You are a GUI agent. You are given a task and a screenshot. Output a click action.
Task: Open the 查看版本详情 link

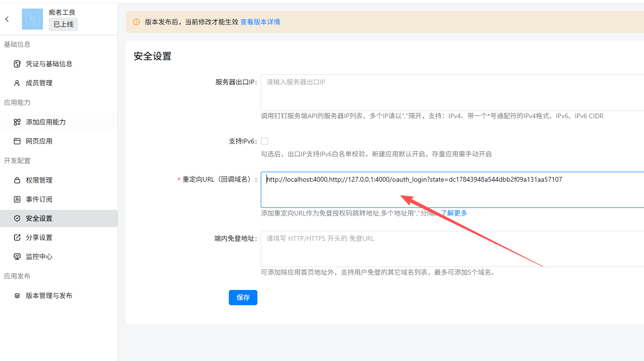[260, 22]
